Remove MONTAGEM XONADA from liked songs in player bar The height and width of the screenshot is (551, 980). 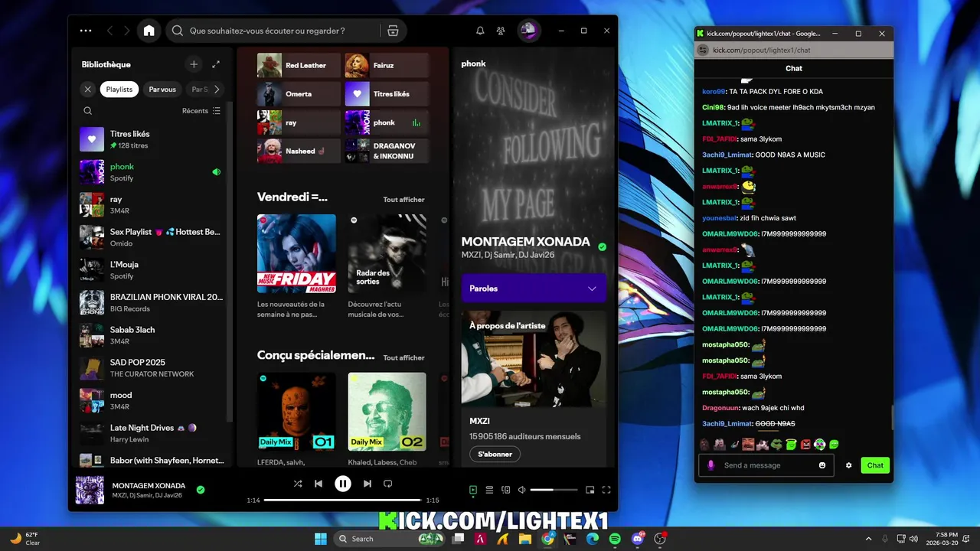click(201, 490)
